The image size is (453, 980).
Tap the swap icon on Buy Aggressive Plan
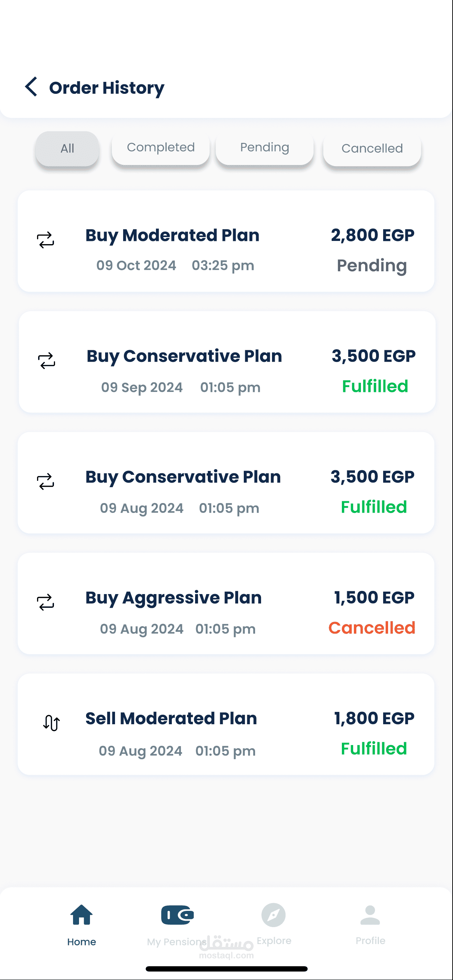(x=46, y=602)
